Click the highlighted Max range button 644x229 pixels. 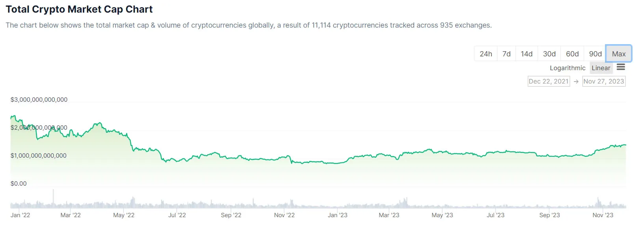pyautogui.click(x=618, y=54)
